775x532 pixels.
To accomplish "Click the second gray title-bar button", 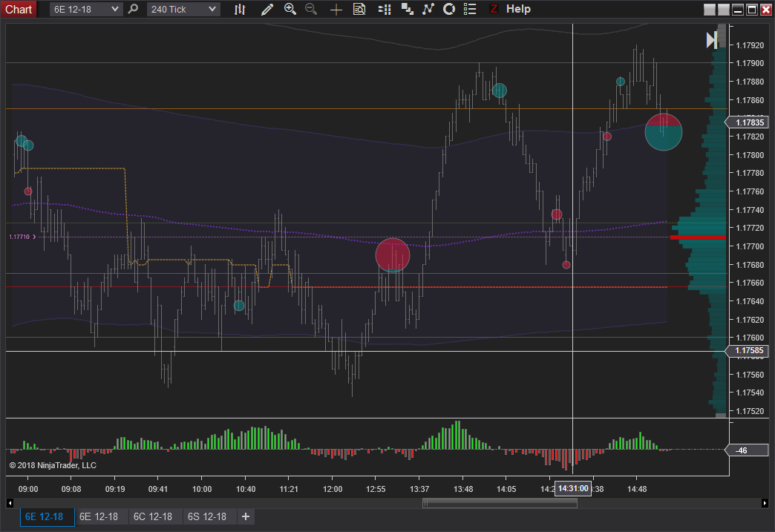I will pyautogui.click(x=724, y=10).
